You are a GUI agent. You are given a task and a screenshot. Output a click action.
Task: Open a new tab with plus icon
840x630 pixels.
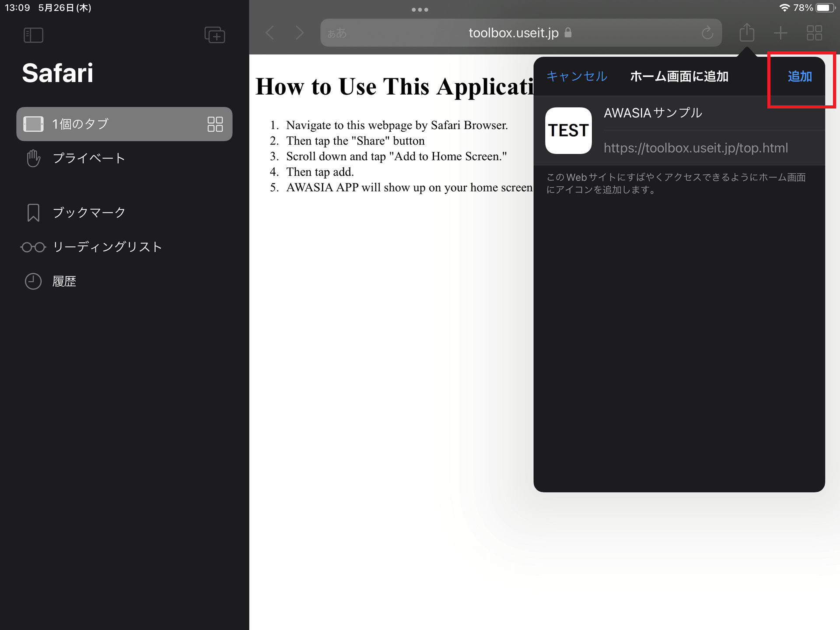780,33
